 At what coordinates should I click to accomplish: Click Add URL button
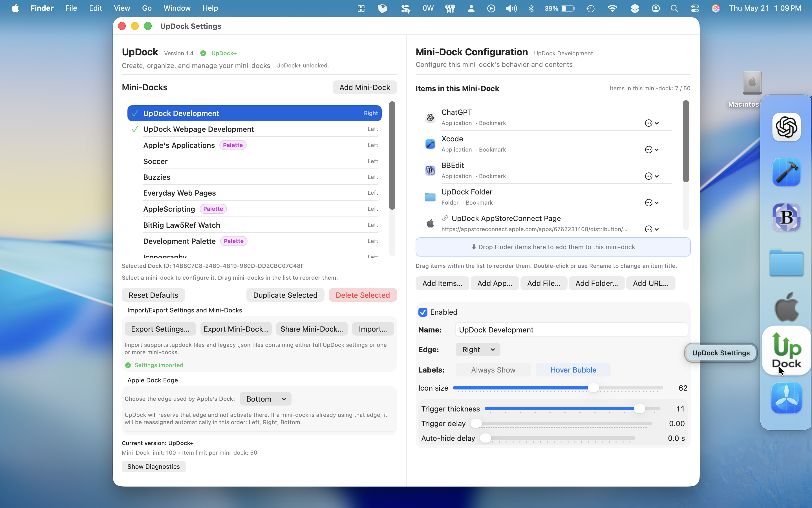tap(651, 283)
